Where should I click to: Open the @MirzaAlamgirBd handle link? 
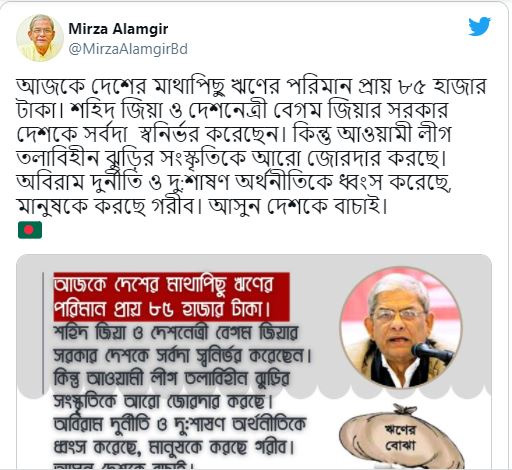pyautogui.click(x=128, y=49)
